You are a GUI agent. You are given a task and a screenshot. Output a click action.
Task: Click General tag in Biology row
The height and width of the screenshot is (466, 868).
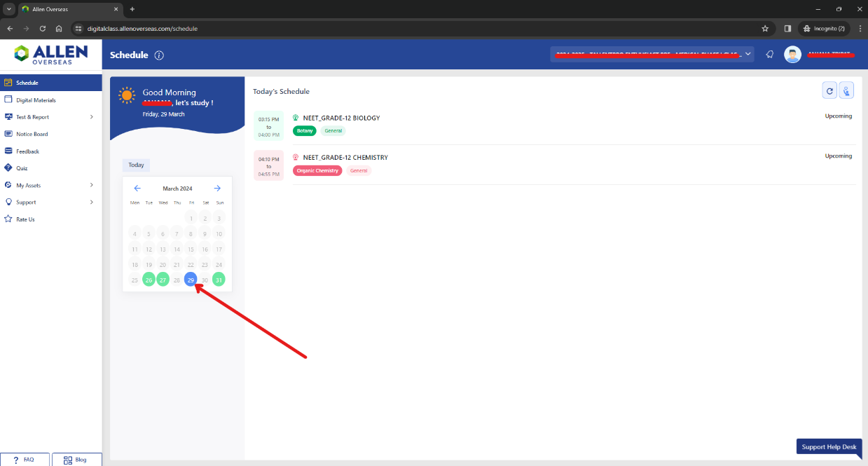click(x=333, y=131)
